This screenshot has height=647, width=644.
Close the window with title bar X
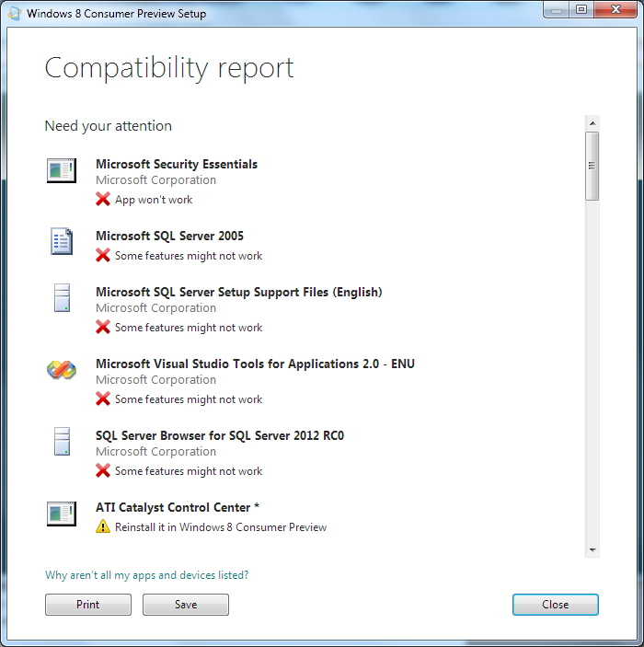(x=615, y=10)
